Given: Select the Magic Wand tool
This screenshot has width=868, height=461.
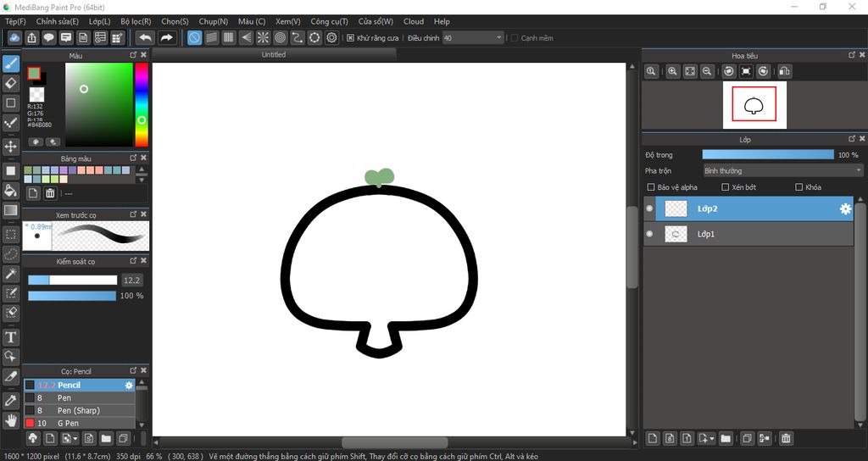Looking at the screenshot, I should coord(10,274).
